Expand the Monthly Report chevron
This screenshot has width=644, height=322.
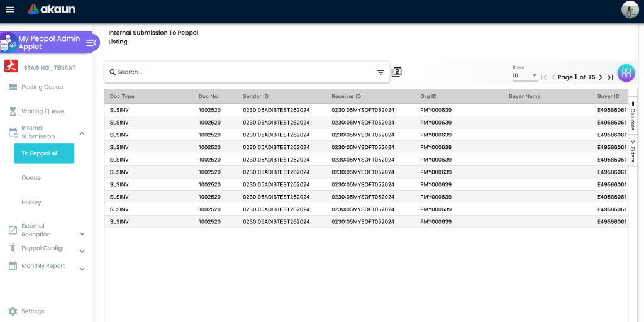click(x=82, y=269)
